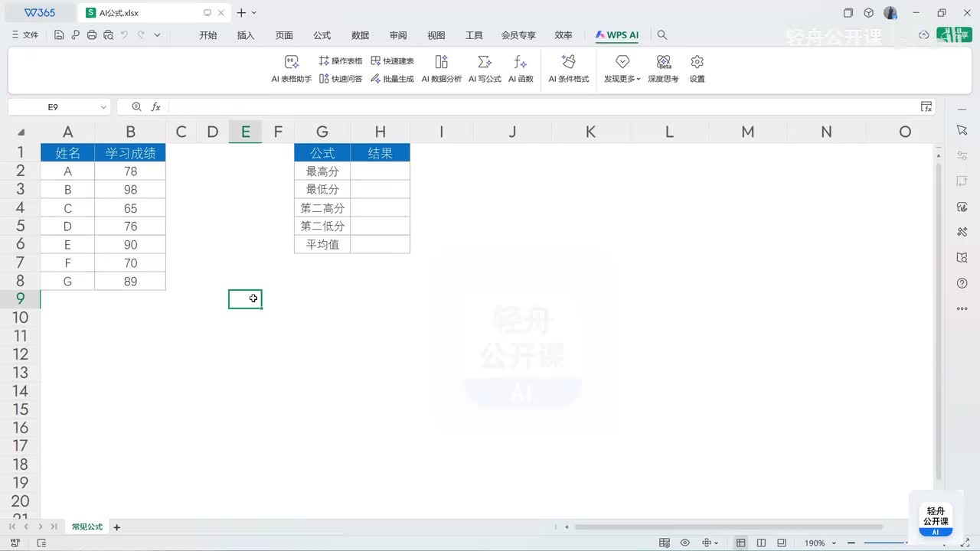The height and width of the screenshot is (551, 980).
Task: Select the 学习成绩 header cell
Action: 130,152
